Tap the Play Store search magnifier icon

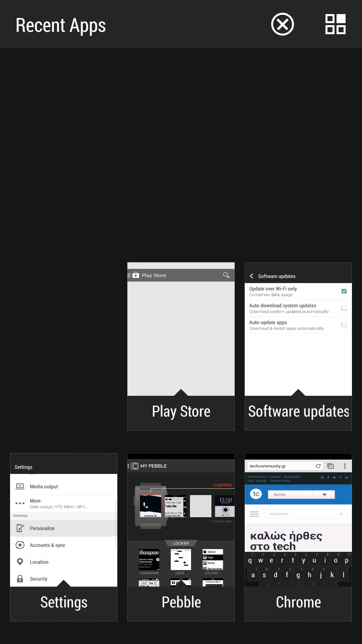point(226,275)
